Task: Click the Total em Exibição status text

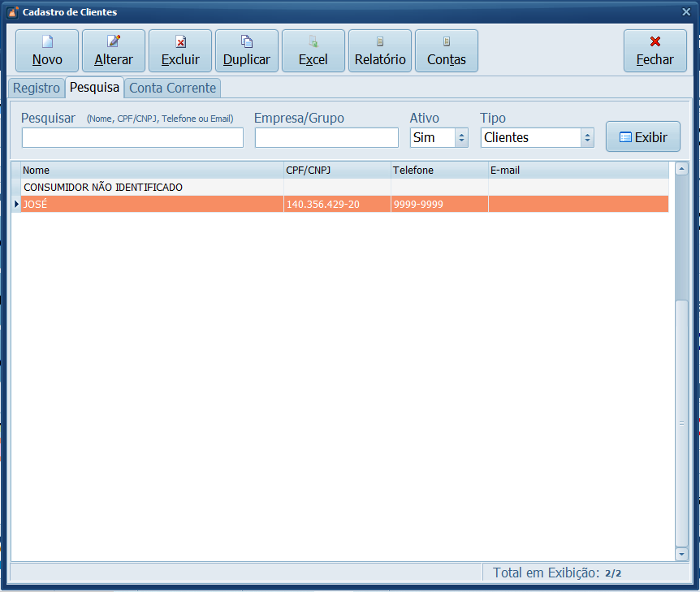Action: tap(557, 573)
